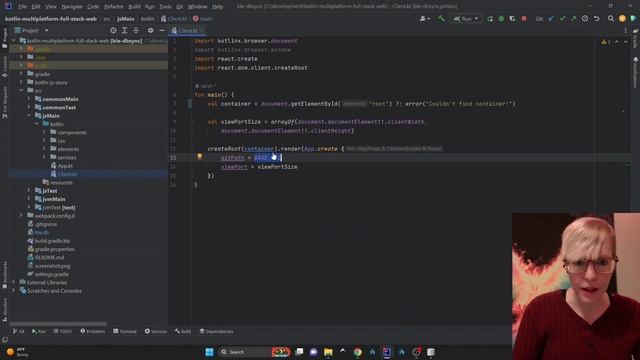This screenshot has height=360, width=640.
Task: Expand the services folder
Action: tap(44, 157)
